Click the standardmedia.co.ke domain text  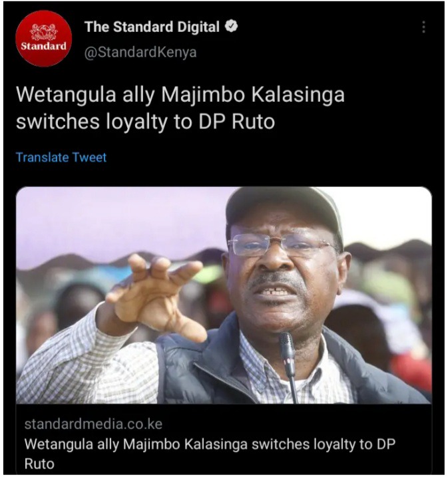point(93,424)
